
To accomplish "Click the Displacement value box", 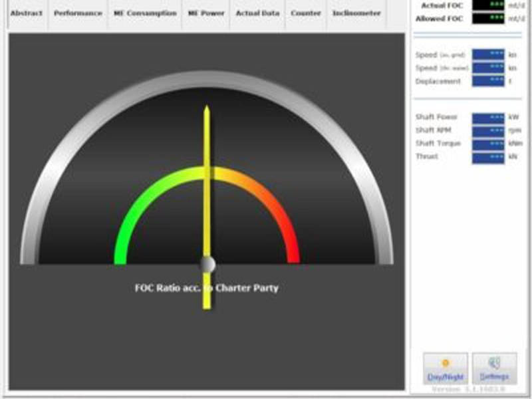I will pos(488,81).
